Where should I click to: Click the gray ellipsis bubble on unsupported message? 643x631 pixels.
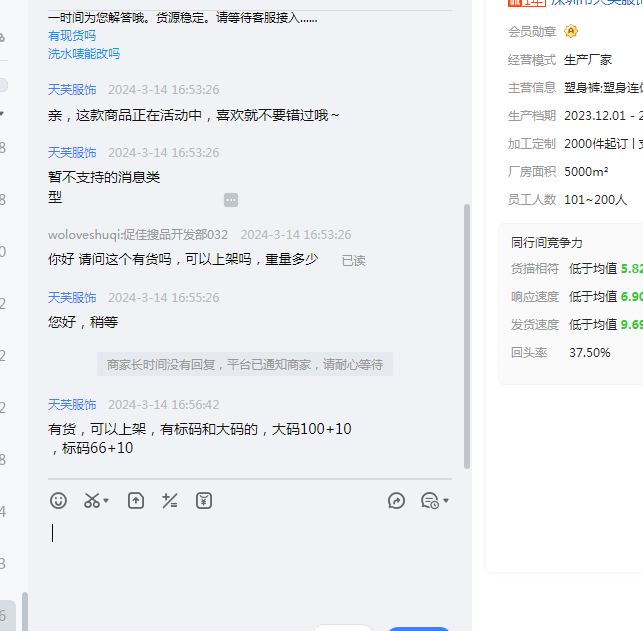(231, 200)
